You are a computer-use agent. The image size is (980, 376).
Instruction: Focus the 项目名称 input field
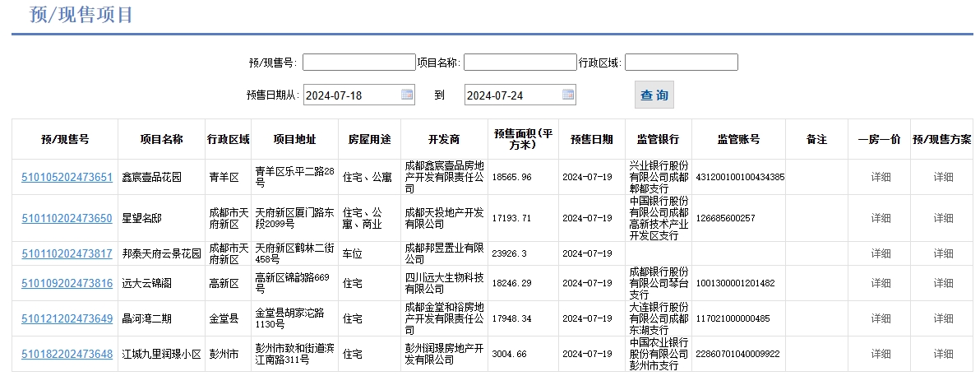(520, 63)
